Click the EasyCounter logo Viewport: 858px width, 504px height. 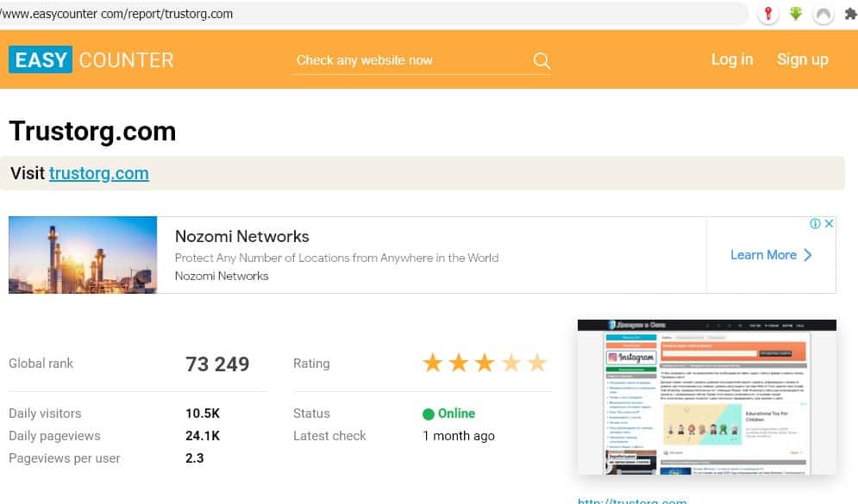[x=91, y=59]
